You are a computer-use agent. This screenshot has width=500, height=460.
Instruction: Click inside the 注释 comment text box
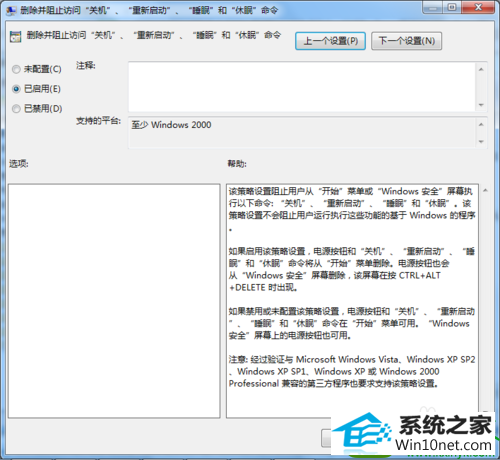click(x=302, y=87)
